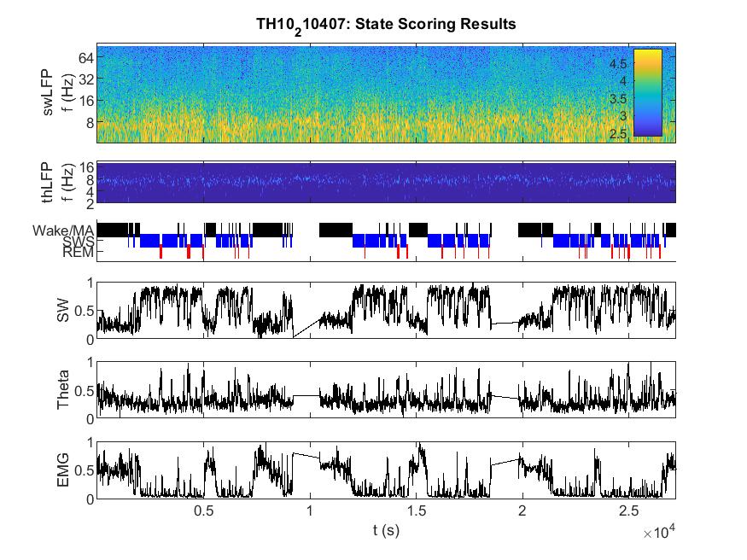747x560 pixels.
Task: Click the swLFP spectrogram image
Action: point(386,94)
